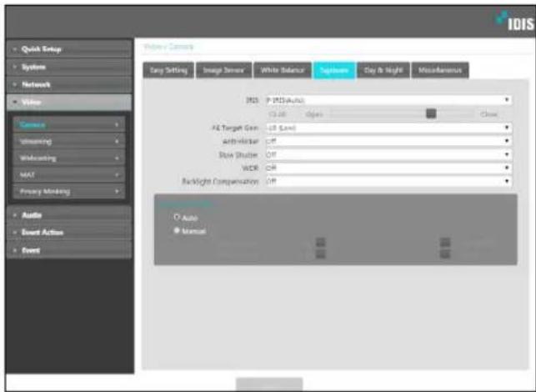Expand the Quick Setup section

[68, 49]
